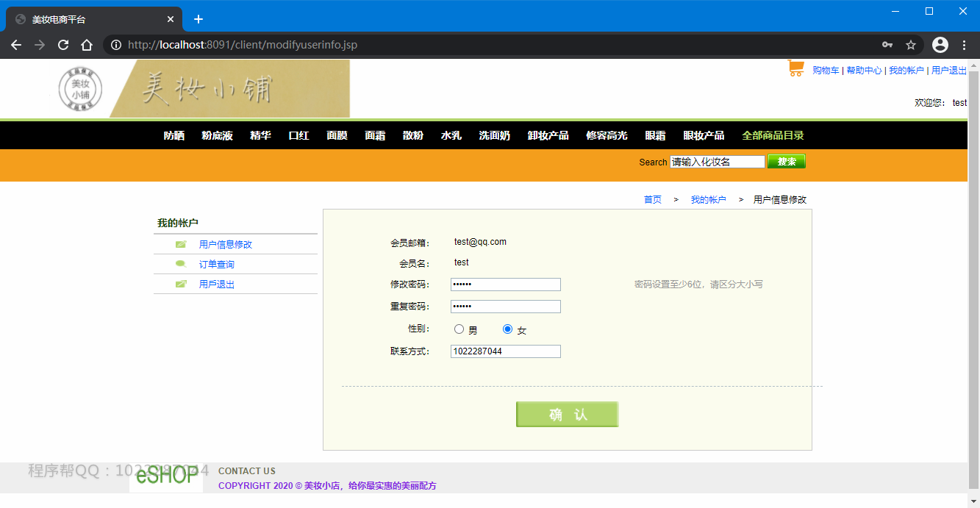
Task: Click the green 搜索 search button
Action: (786, 161)
